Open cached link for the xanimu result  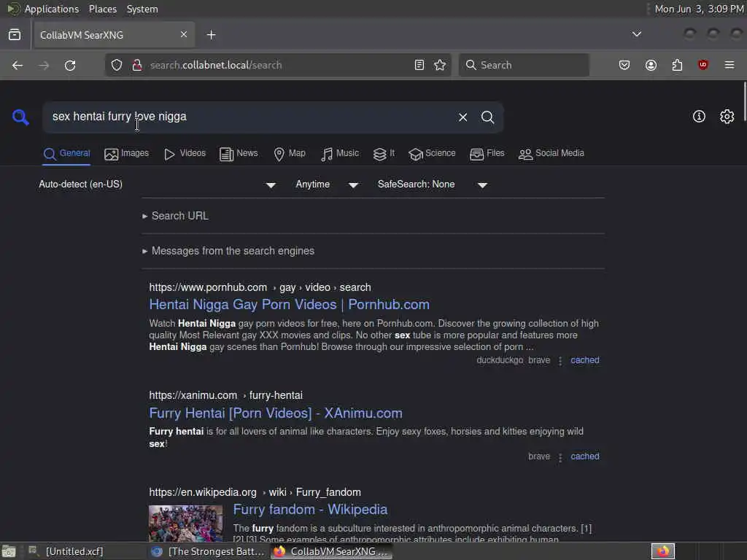point(585,456)
